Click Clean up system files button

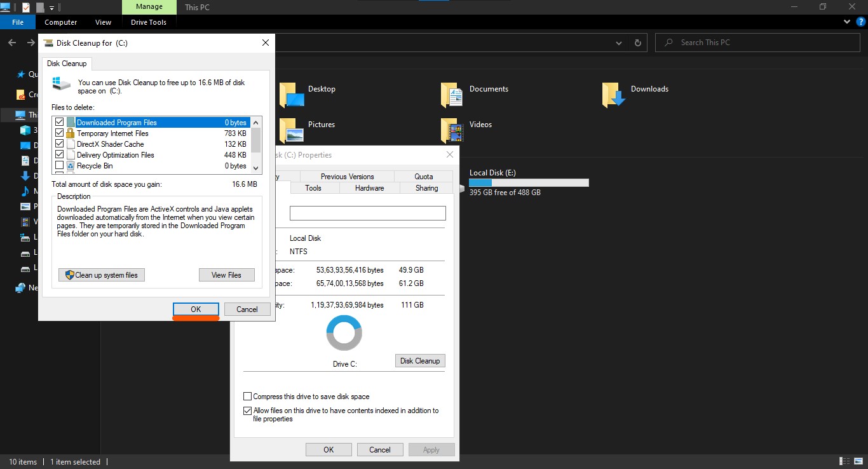[102, 275]
